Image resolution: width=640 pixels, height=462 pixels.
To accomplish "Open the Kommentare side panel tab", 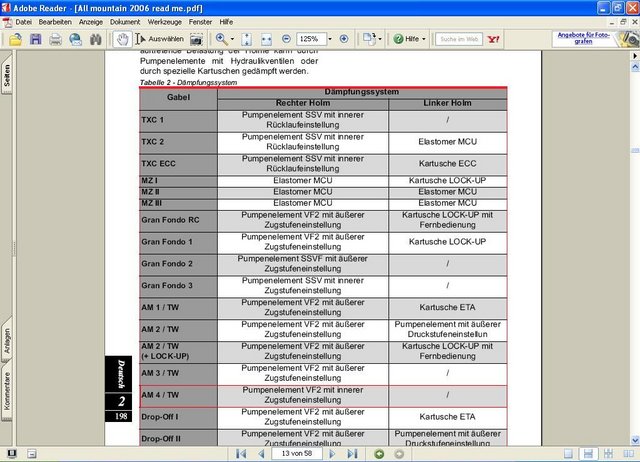I will (x=7, y=391).
